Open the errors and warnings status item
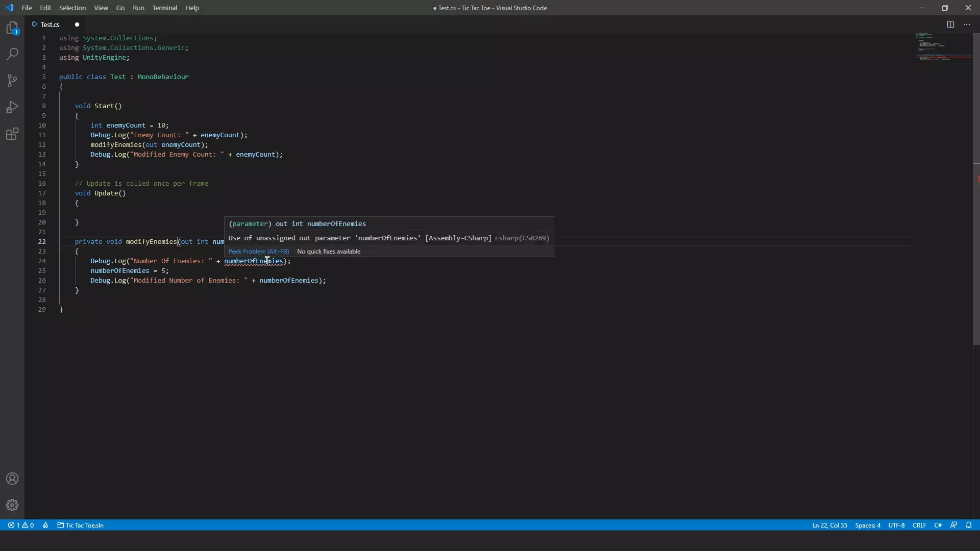This screenshot has height=551, width=980. [21, 525]
